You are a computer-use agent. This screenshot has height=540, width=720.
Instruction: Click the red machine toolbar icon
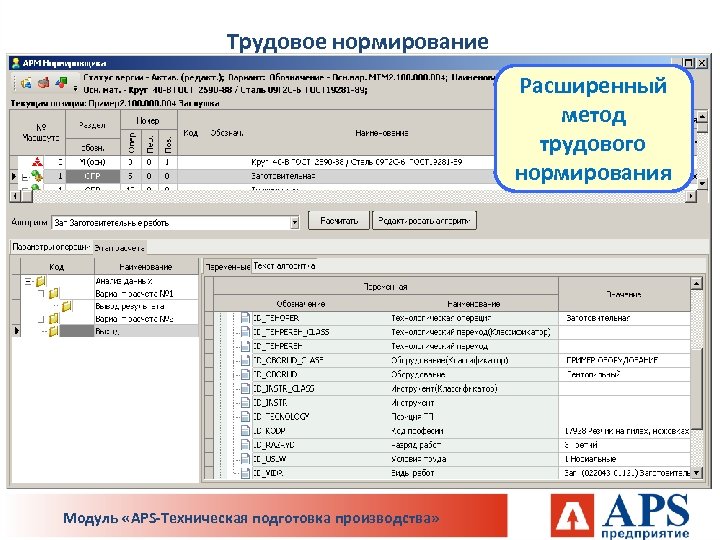tap(44, 83)
